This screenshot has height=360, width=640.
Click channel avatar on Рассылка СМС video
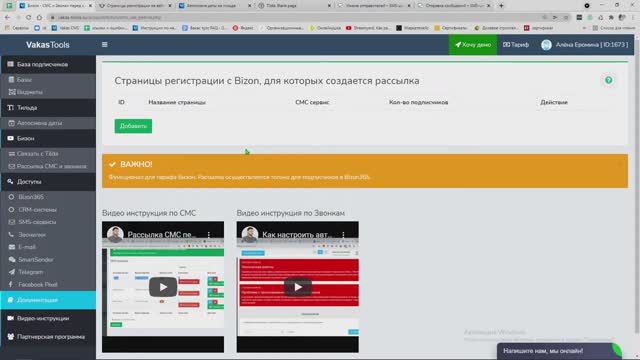[x=115, y=234]
